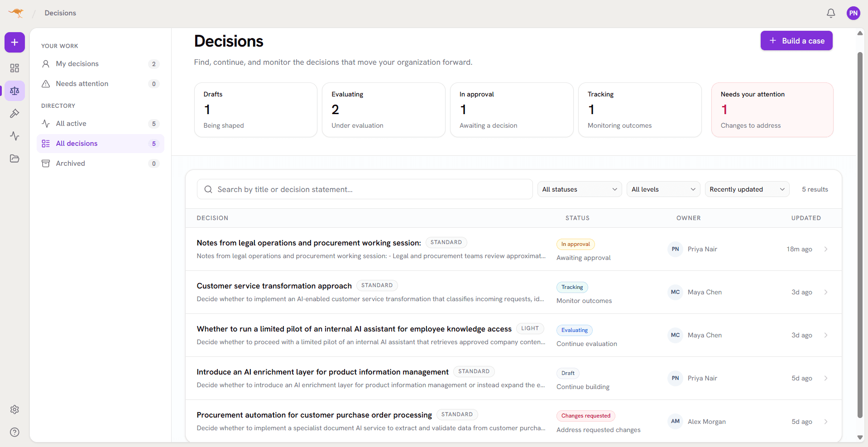Open Needs attention list
This screenshot has width=868, height=447.
(x=100, y=84)
